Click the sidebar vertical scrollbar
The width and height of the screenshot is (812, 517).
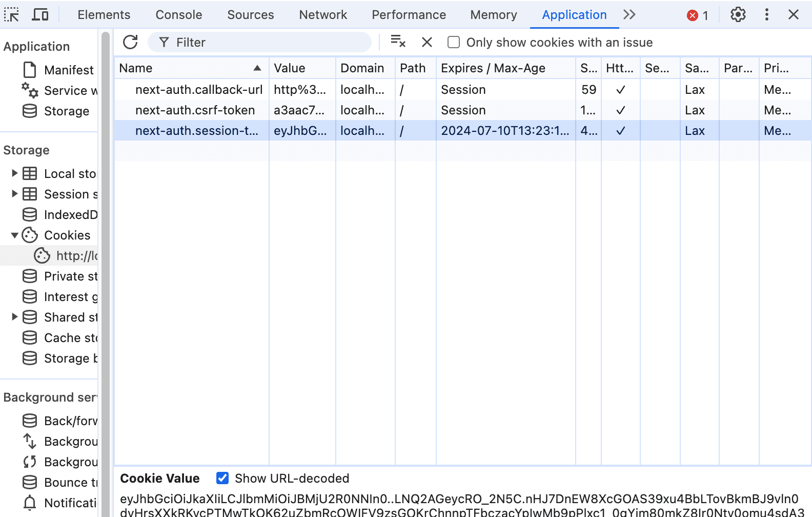click(x=106, y=256)
